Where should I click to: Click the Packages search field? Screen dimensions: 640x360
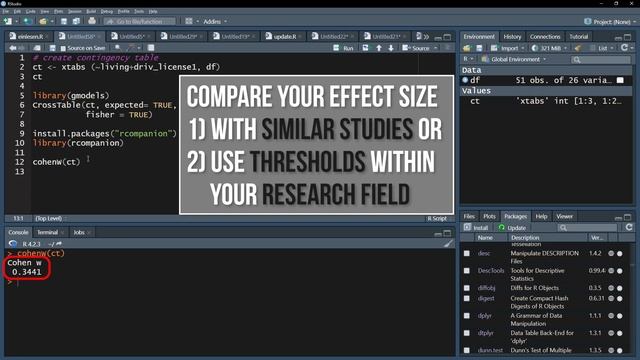point(587,227)
